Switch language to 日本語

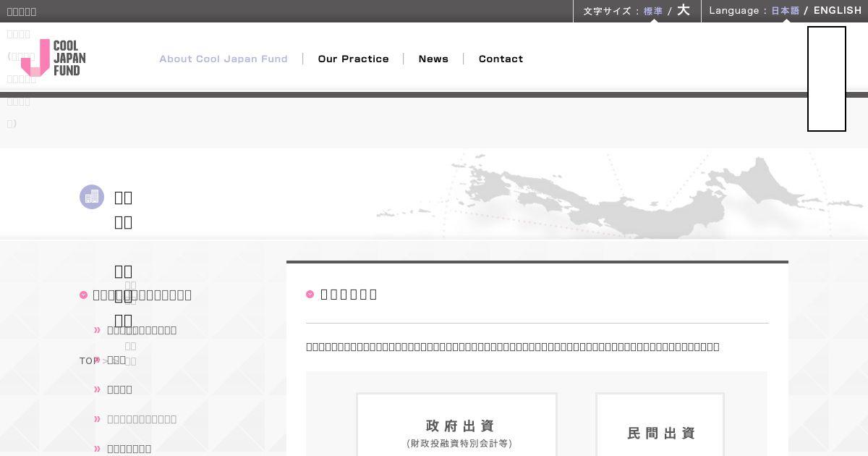pos(786,11)
